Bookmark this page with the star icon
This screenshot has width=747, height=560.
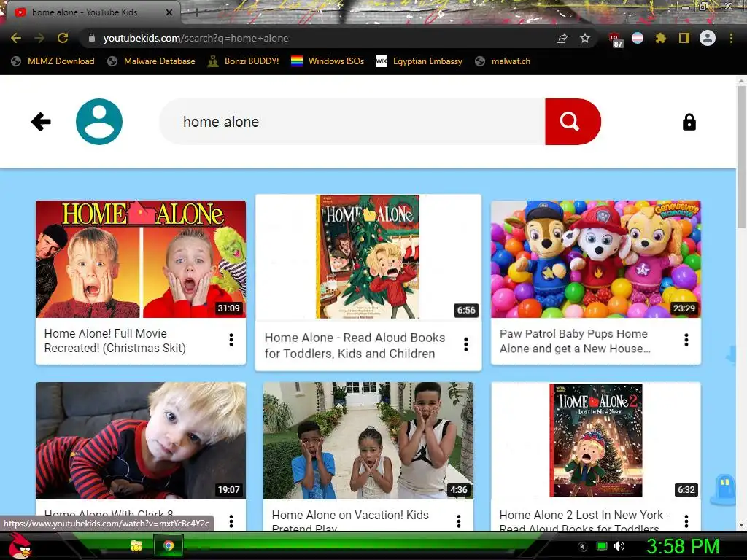585,38
